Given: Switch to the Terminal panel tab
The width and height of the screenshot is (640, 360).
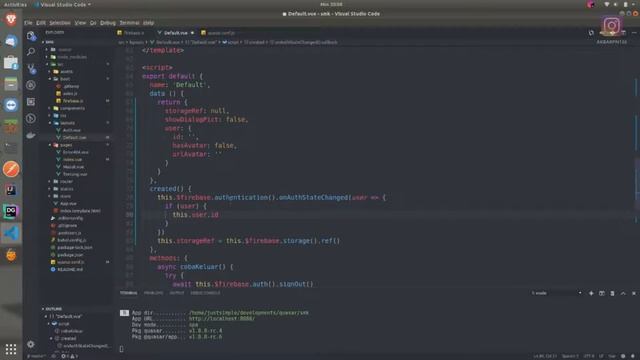Looking at the screenshot, I should 129,293.
